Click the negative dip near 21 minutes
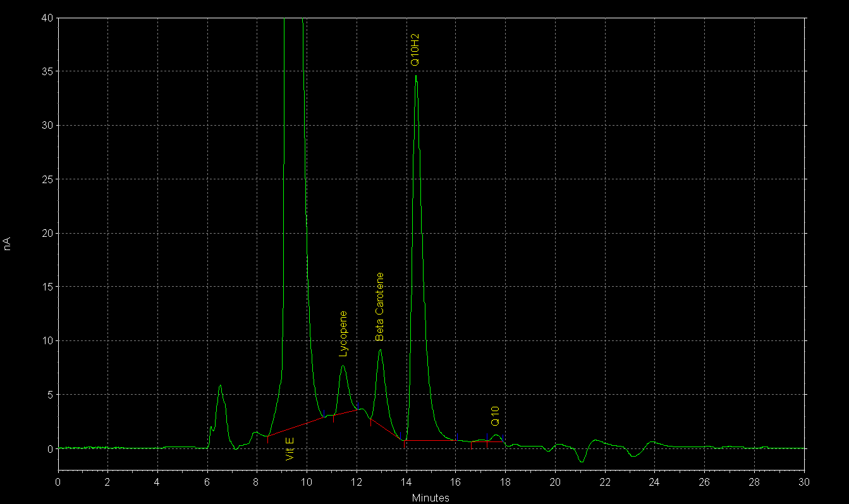Screen dimensions: 849x504 tap(582, 462)
